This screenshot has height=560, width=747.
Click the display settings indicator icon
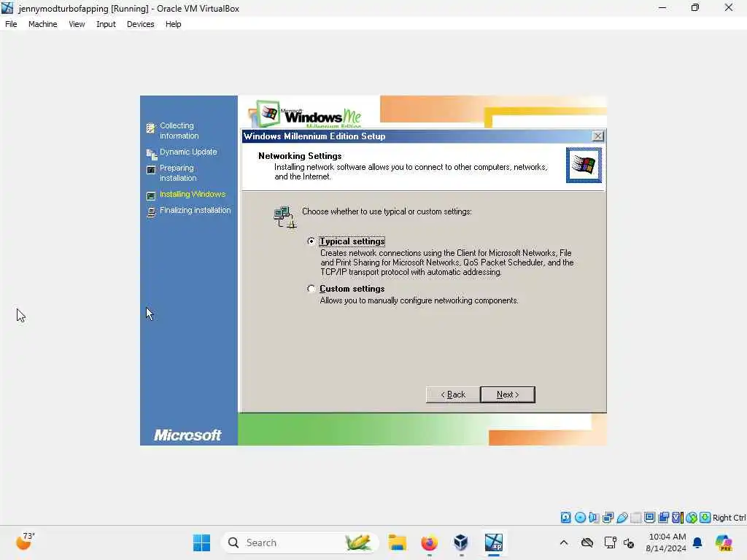tap(649, 518)
